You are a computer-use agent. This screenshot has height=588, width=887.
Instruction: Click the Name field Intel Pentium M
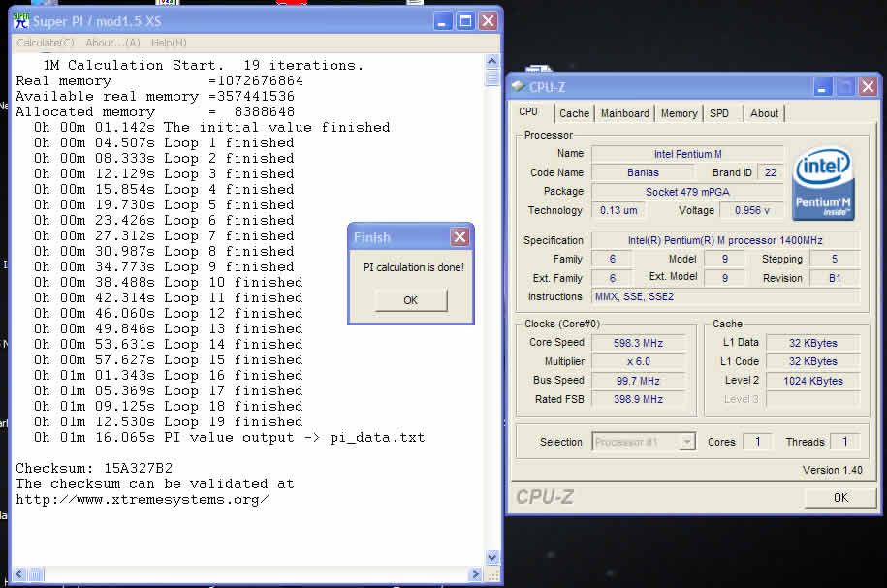687,154
